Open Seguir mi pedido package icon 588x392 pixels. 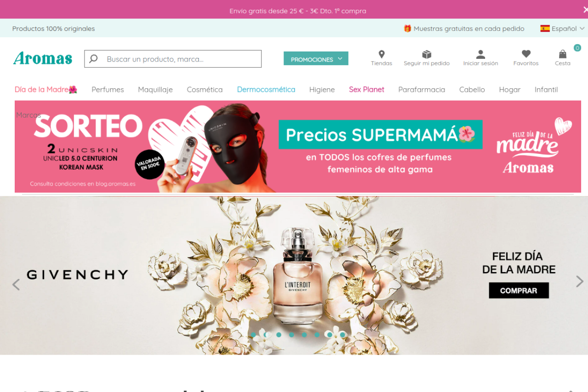click(x=427, y=54)
